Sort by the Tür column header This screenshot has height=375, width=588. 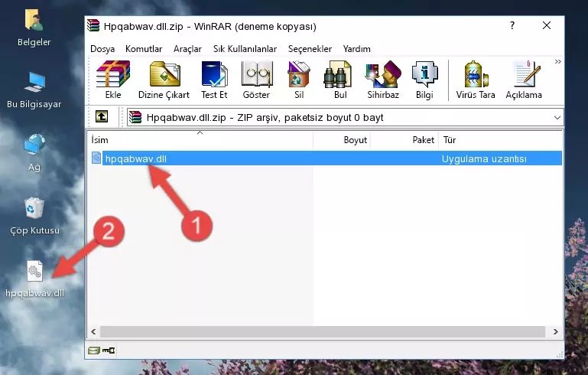pyautogui.click(x=500, y=139)
